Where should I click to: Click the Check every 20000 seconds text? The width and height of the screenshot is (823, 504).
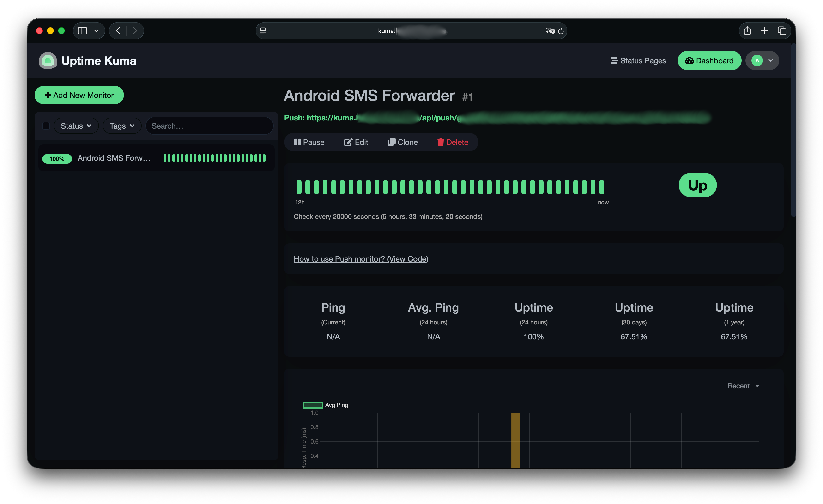tap(388, 216)
